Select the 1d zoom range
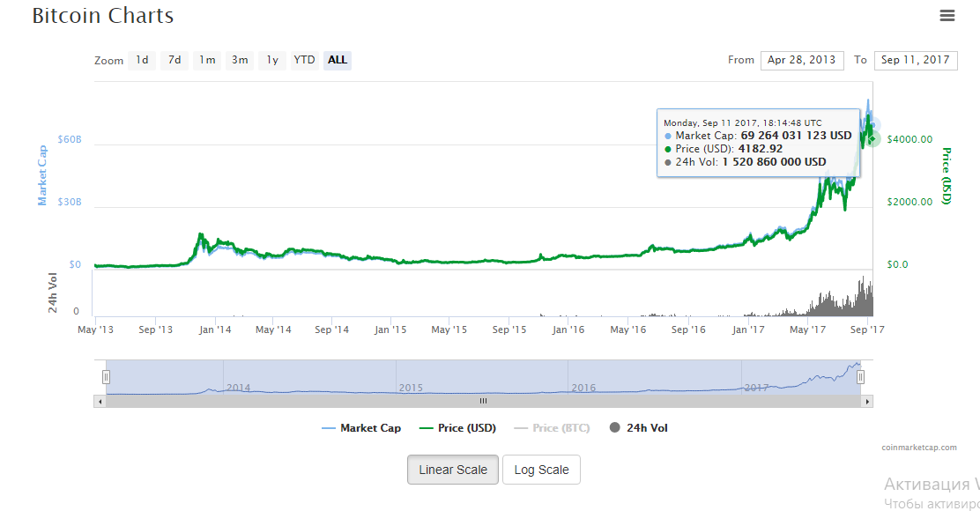The width and height of the screenshot is (980, 511). pos(142,60)
